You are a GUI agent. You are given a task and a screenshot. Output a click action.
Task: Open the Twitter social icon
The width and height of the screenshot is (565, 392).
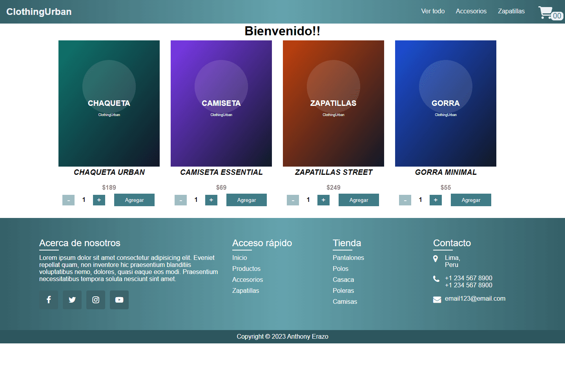point(72,300)
